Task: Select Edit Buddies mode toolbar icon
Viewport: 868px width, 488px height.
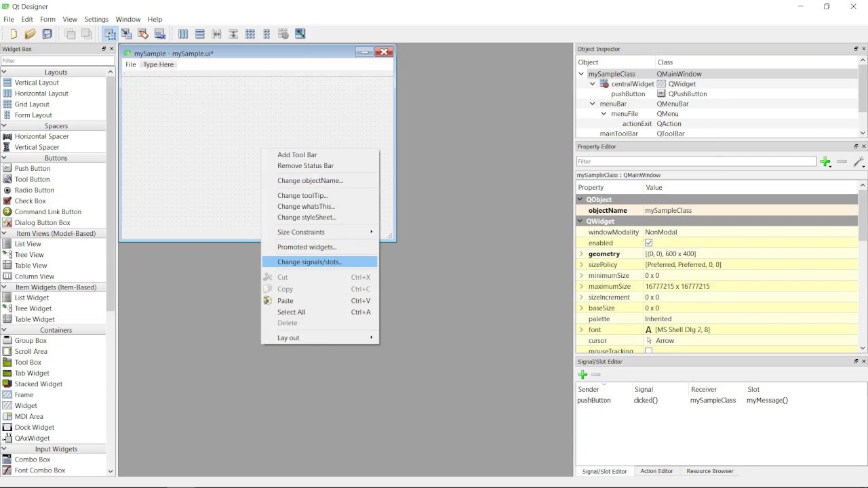Action: tap(143, 34)
